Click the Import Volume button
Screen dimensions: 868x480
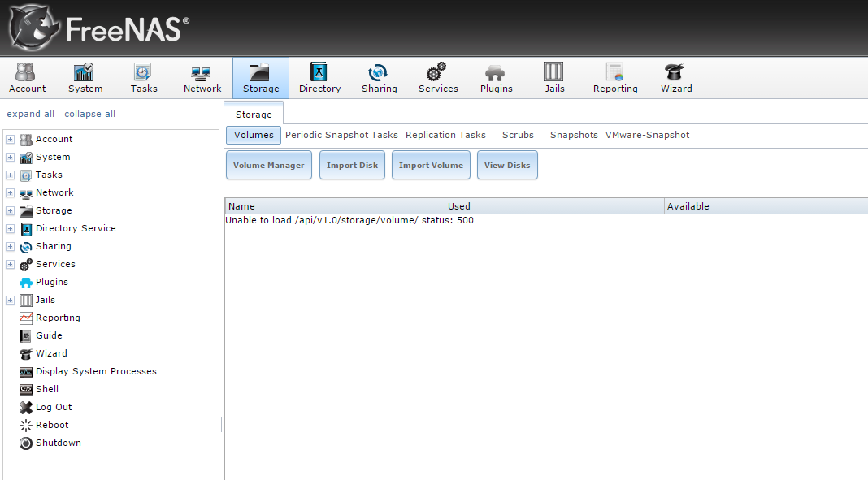(x=431, y=165)
